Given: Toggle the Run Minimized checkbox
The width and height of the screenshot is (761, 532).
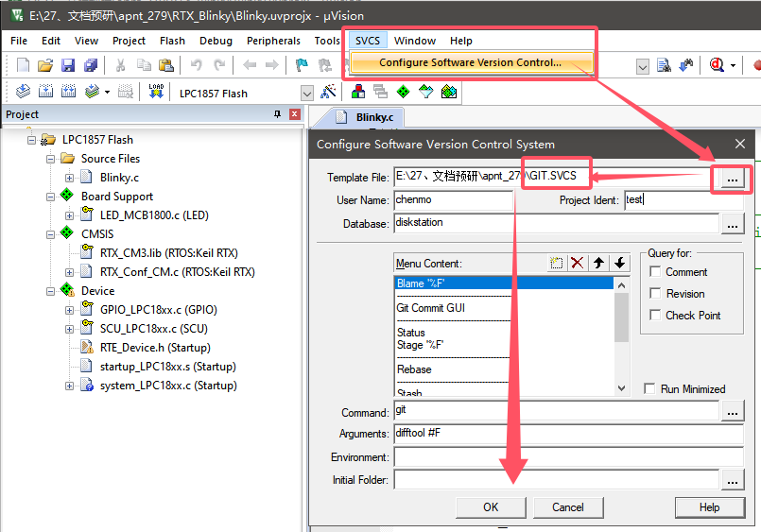Looking at the screenshot, I should pos(649,389).
